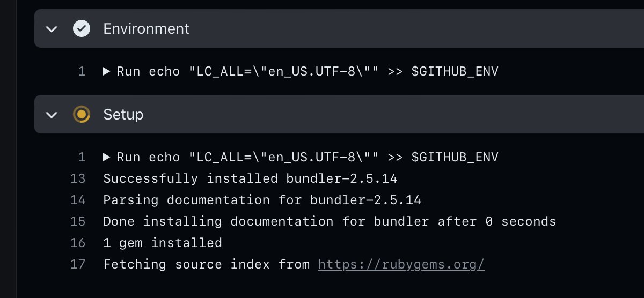The image size is (644, 298).
Task: Collapse the Environment section chevron
Action: pos(52,28)
